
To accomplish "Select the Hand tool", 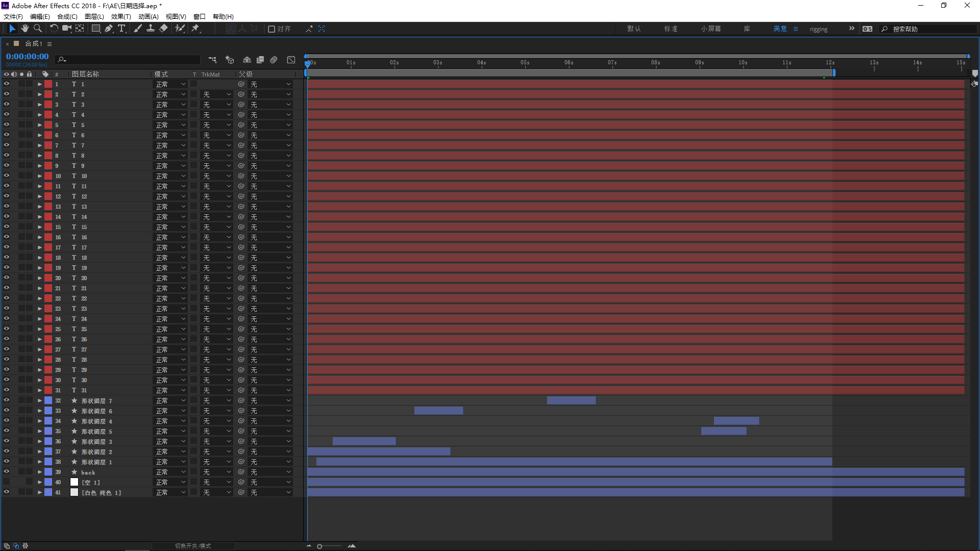I will (24, 29).
